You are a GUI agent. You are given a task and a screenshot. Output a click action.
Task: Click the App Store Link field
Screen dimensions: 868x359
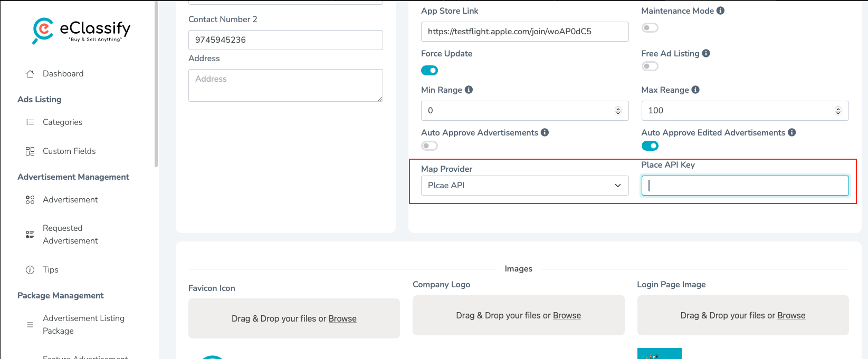[525, 32]
